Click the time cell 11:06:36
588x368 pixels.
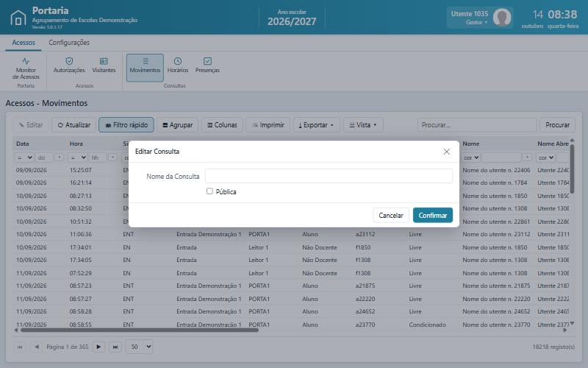[81, 234]
